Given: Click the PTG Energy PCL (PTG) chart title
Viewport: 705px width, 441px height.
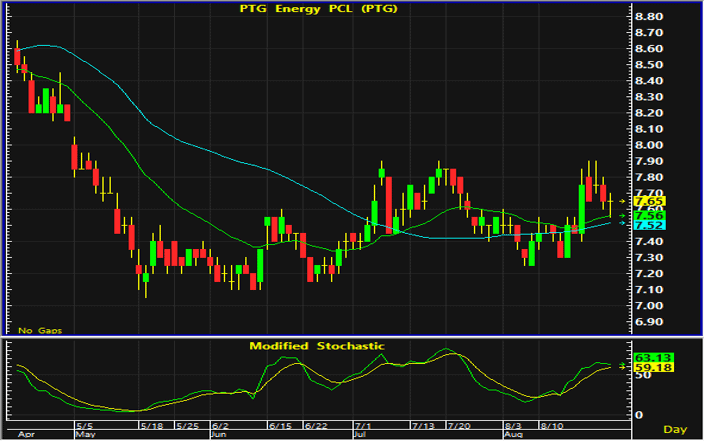Looking at the screenshot, I should pos(318,9).
